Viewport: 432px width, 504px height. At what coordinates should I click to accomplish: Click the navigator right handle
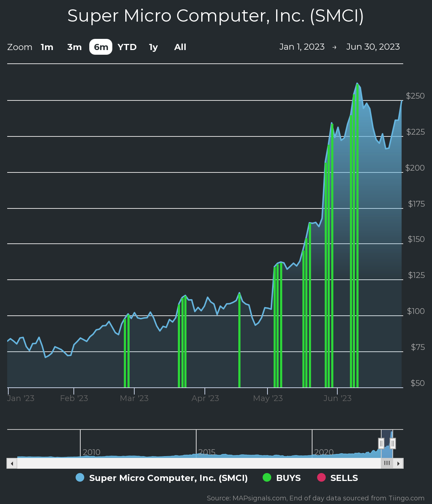tap(393, 444)
